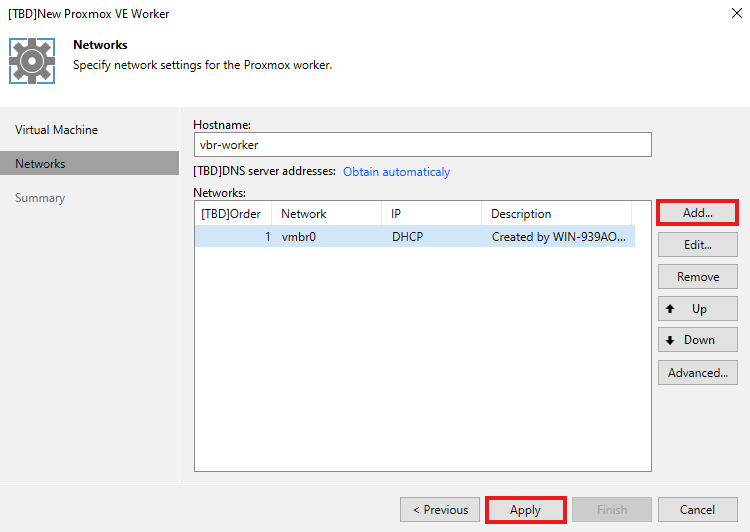Viewport: 750px width, 532px height.
Task: Move the network down with the Down arrow
Action: pyautogui.click(x=697, y=340)
